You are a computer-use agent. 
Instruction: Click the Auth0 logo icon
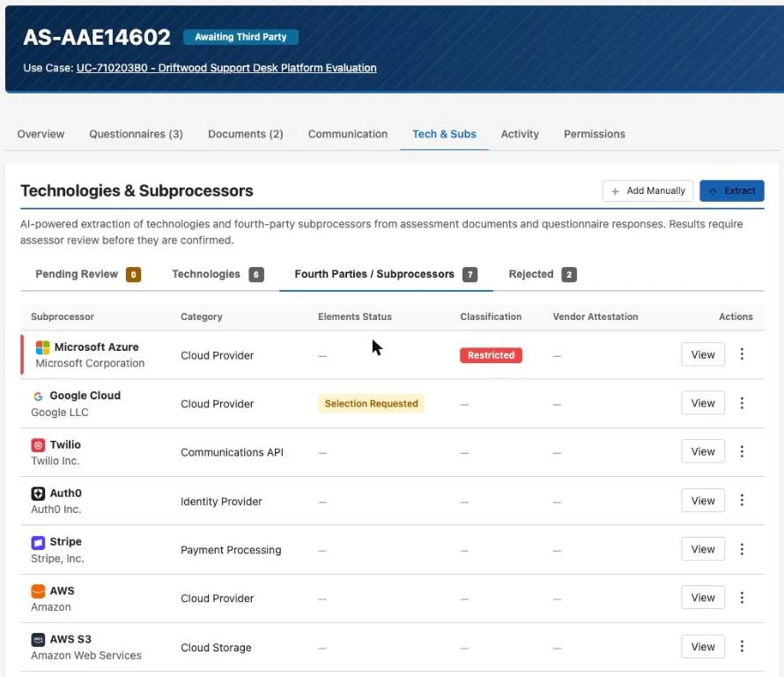38,494
